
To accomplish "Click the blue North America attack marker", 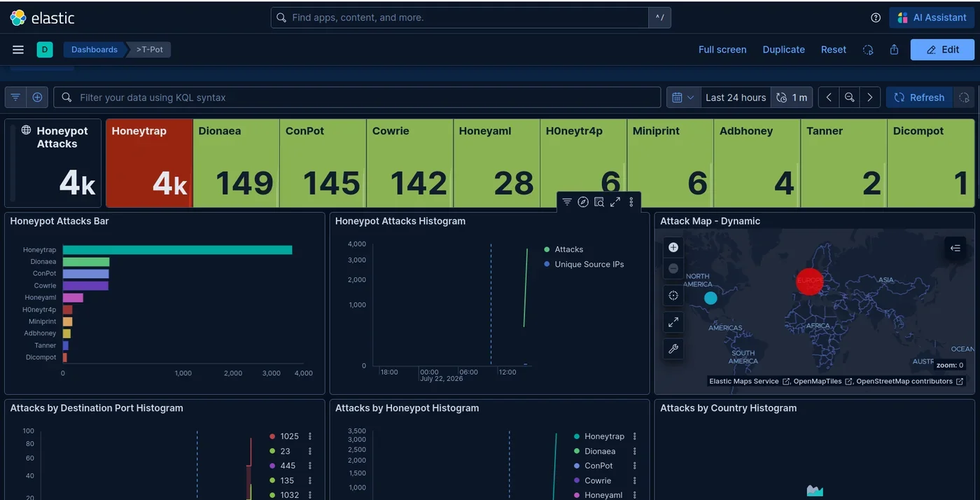I will click(x=710, y=298).
